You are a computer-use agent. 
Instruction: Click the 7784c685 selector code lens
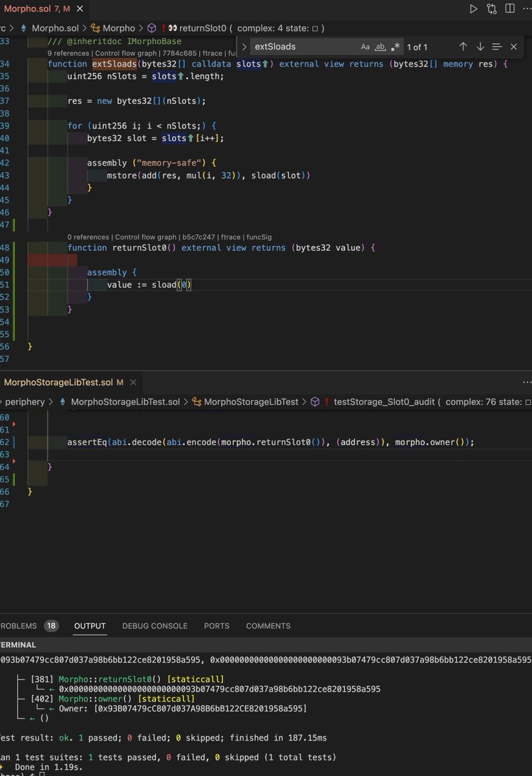point(180,53)
